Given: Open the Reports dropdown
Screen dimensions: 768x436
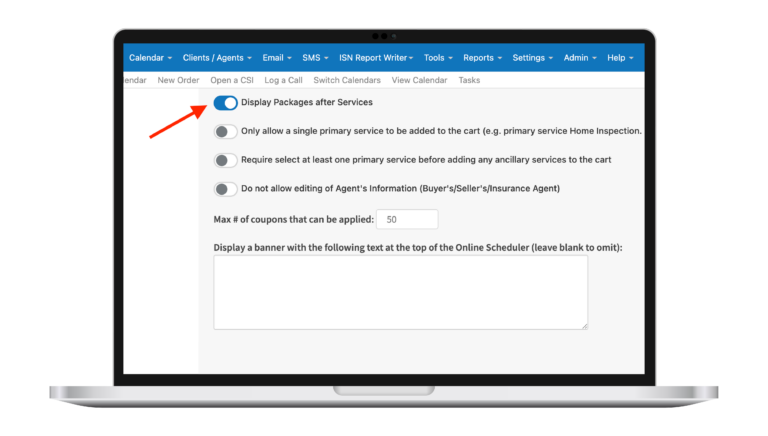Looking at the screenshot, I should [482, 58].
